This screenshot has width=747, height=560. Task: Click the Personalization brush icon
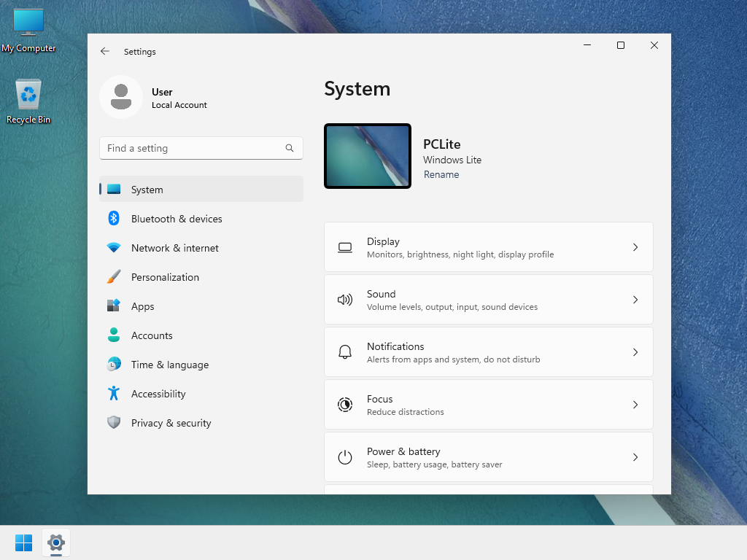(115, 277)
